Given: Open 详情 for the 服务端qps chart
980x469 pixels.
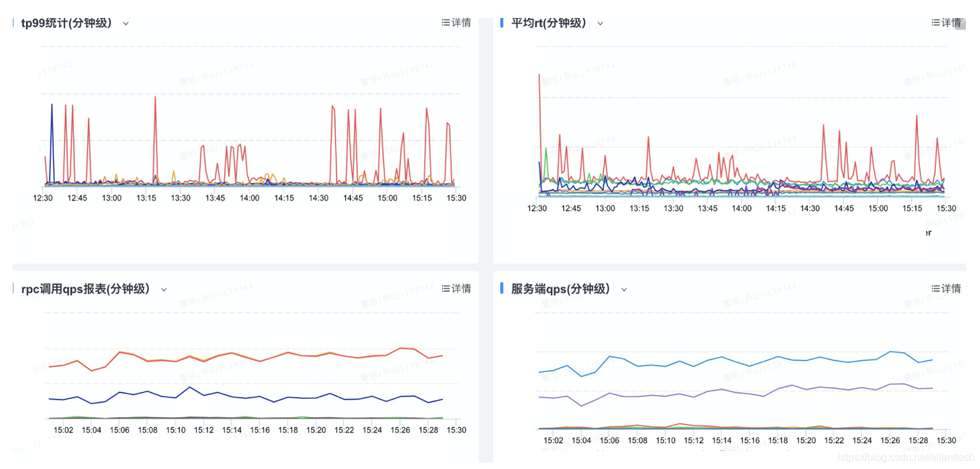Looking at the screenshot, I should 947,288.
